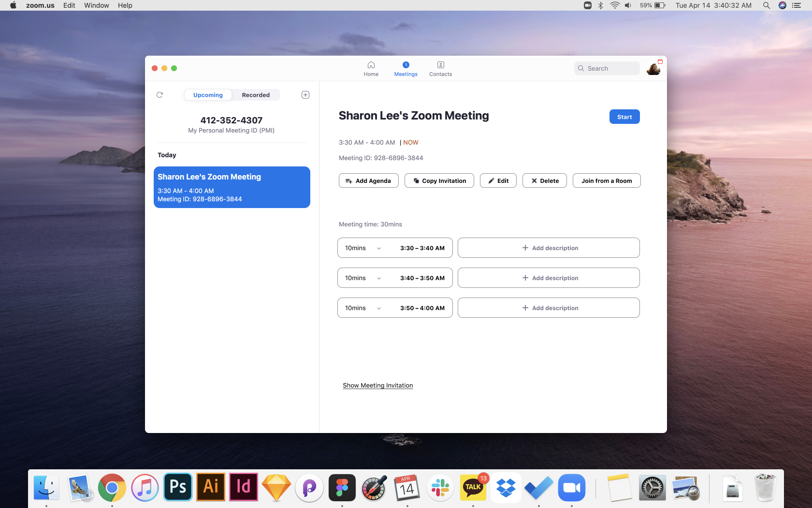Open Spotlight search in menu bar

click(x=767, y=5)
